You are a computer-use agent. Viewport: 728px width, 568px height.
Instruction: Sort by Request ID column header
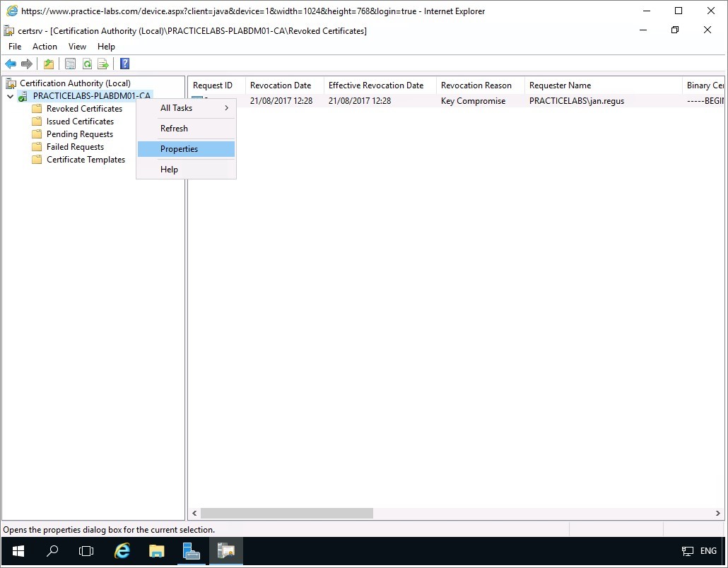pyautogui.click(x=217, y=85)
